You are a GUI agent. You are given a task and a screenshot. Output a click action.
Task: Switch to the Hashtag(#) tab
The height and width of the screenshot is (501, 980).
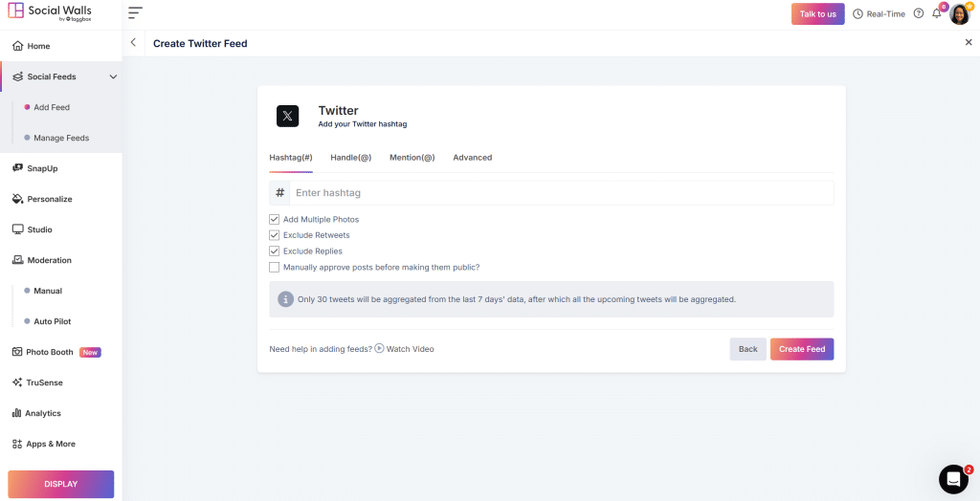tap(291, 158)
